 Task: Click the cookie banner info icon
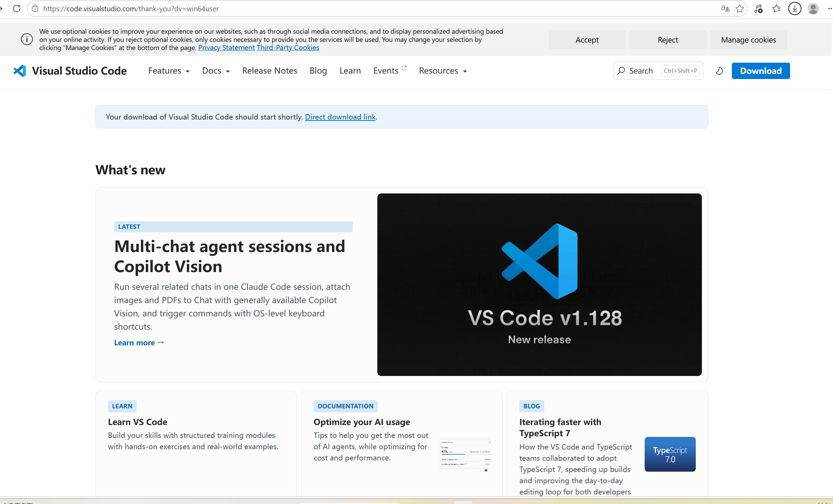point(27,39)
